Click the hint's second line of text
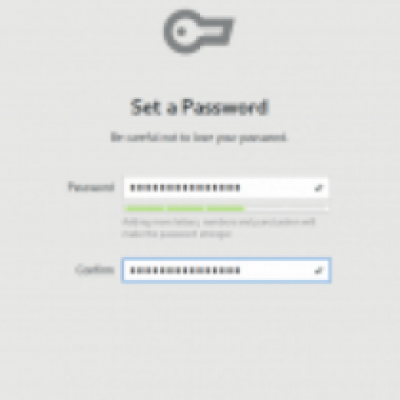 (x=177, y=234)
